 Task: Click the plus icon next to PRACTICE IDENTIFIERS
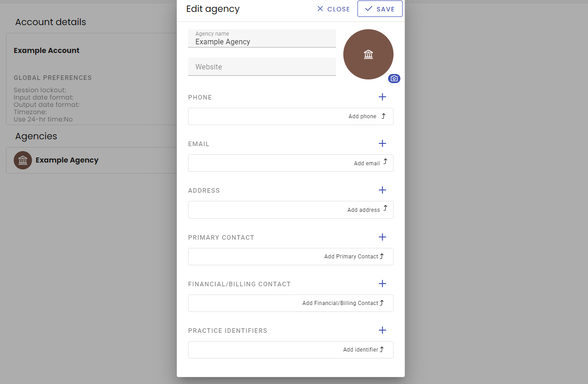click(x=383, y=330)
